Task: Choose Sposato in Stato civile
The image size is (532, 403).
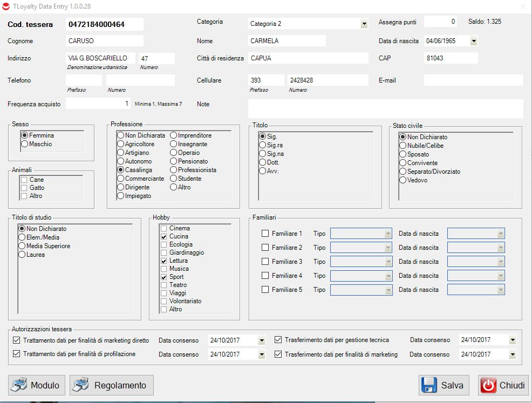Action: click(x=403, y=154)
